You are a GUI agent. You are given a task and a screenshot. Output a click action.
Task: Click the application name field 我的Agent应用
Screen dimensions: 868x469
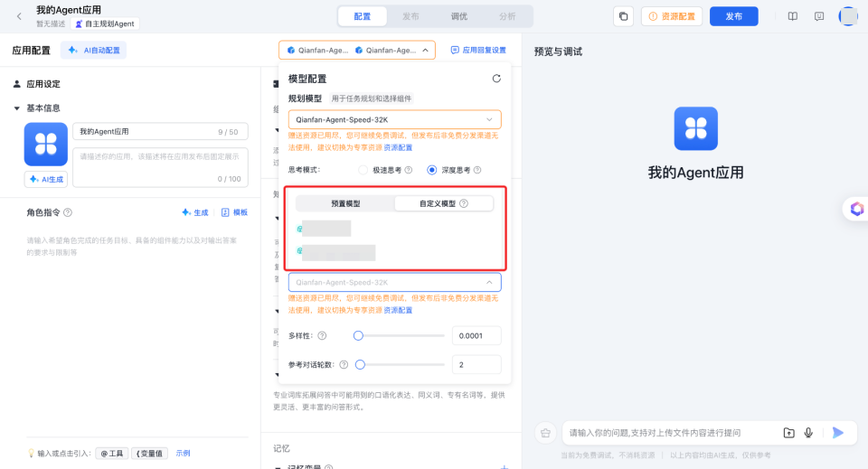point(161,132)
